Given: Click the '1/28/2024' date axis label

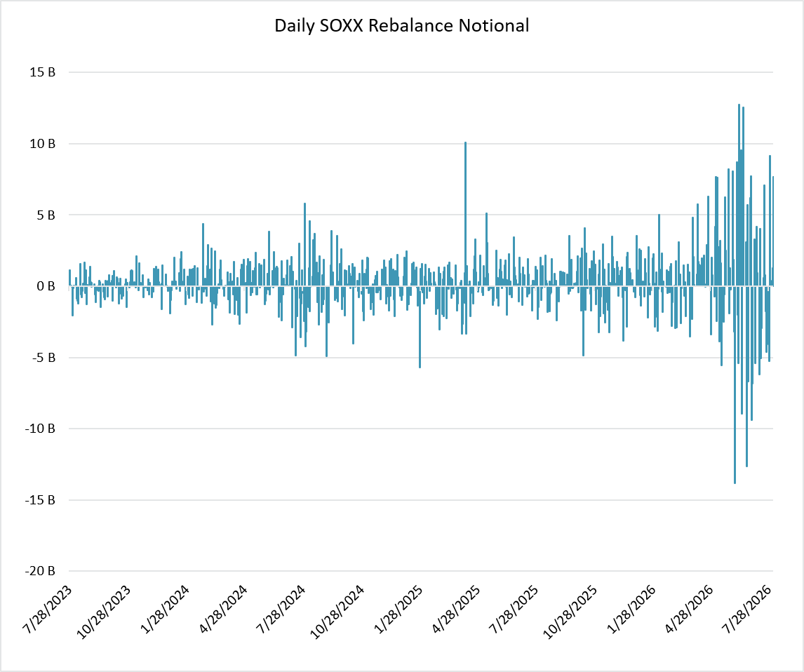Looking at the screenshot, I should coord(164,609).
